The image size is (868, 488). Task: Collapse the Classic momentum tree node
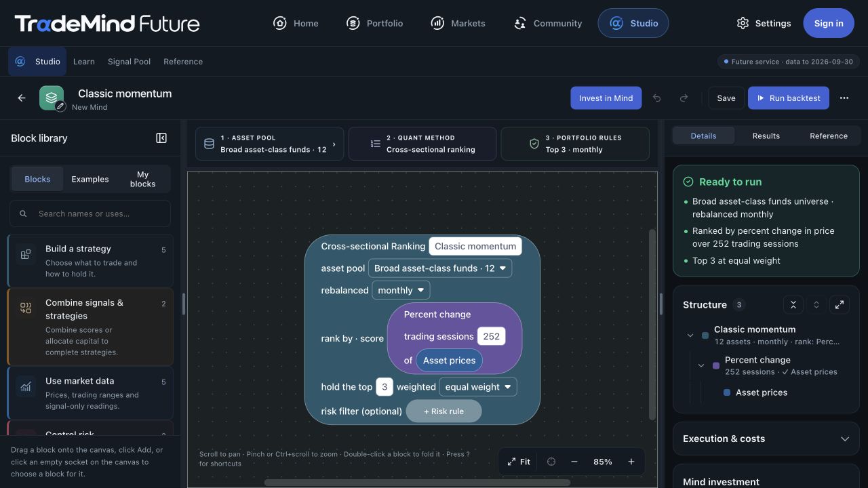pos(690,335)
